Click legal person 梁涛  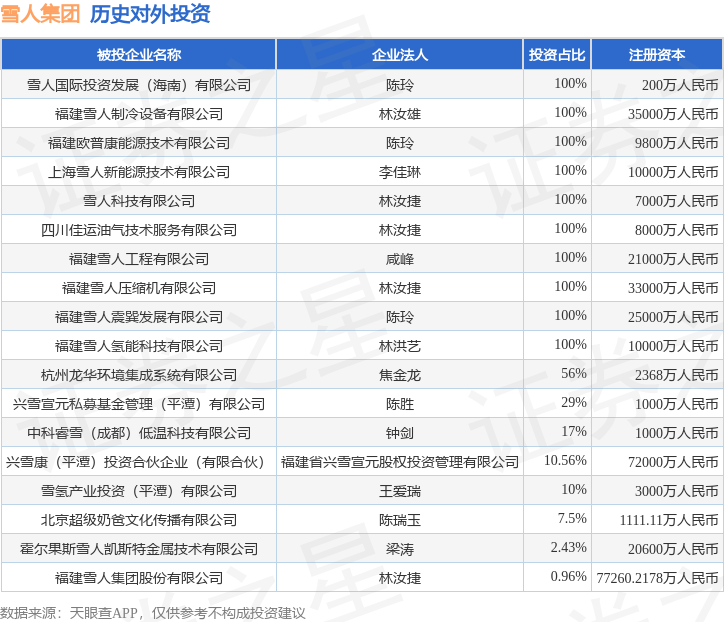(x=400, y=549)
